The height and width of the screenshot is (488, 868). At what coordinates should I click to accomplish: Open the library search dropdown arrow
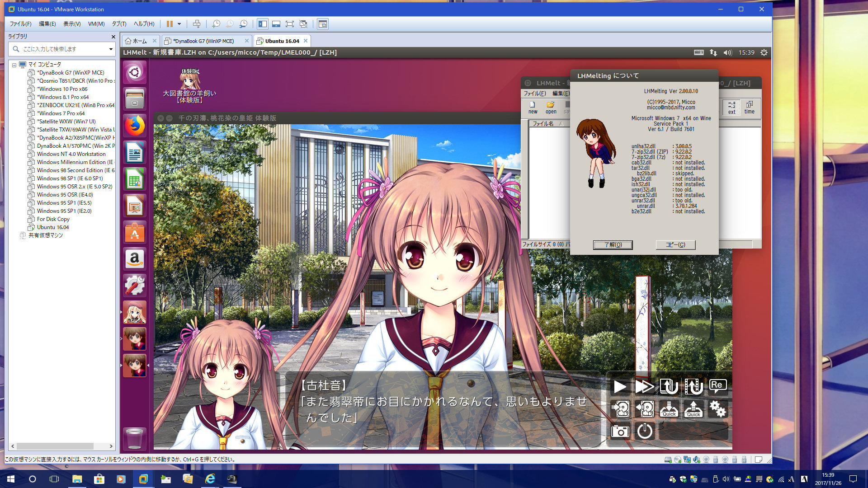[x=111, y=49]
